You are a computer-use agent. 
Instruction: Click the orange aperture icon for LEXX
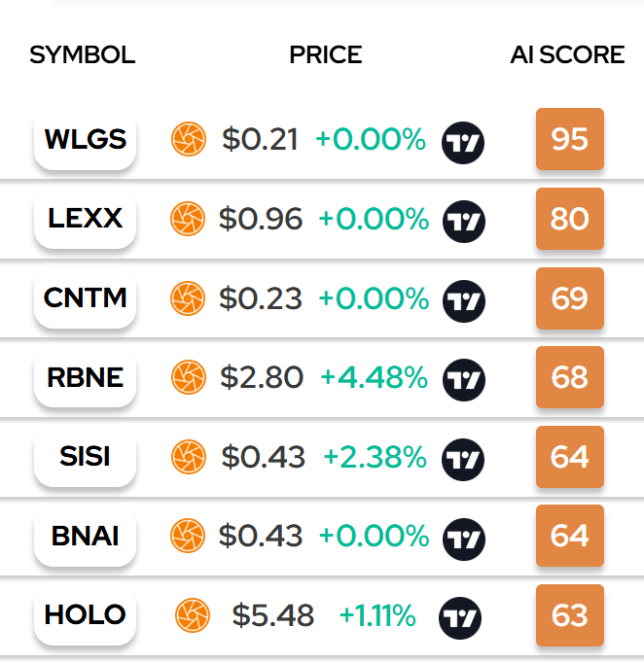point(188,219)
